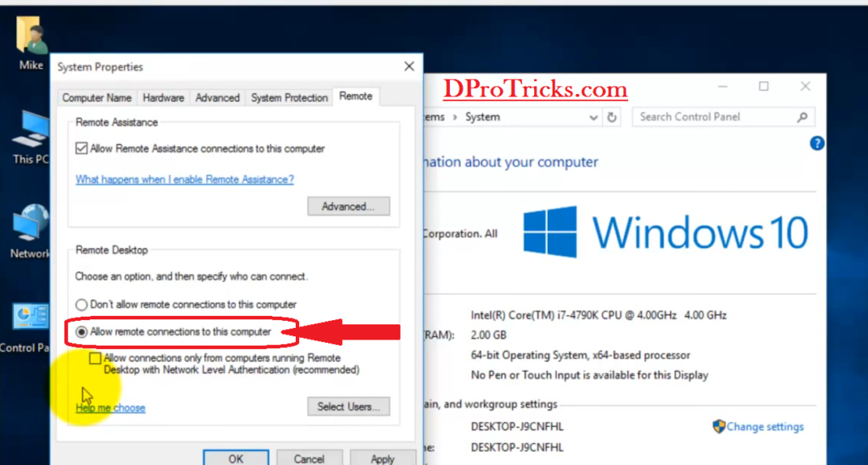The width and height of the screenshot is (868, 465).
Task: Minimize the System Control Panel window
Action: point(722,86)
